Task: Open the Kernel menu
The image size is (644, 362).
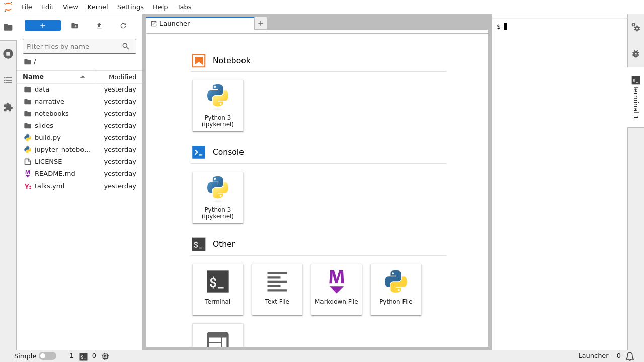Action: tap(98, 7)
